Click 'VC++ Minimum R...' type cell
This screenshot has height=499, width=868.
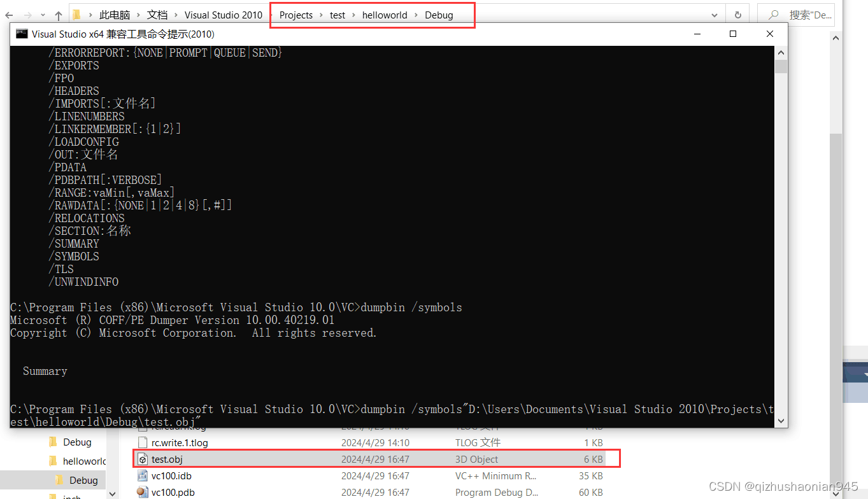coord(496,475)
